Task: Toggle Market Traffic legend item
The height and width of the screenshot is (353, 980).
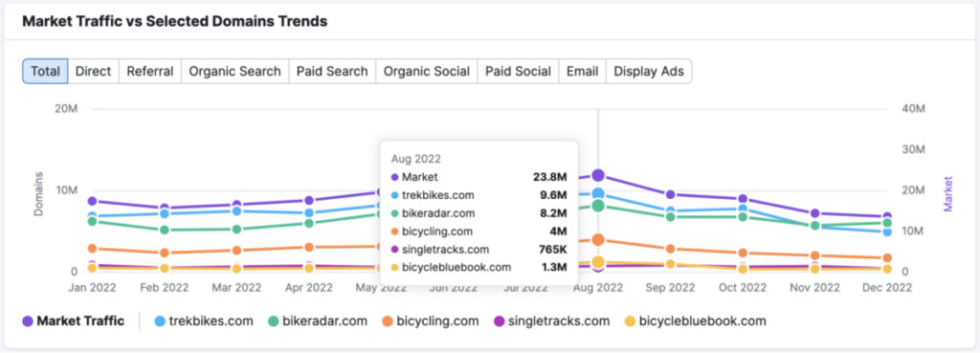Action: click(x=73, y=321)
